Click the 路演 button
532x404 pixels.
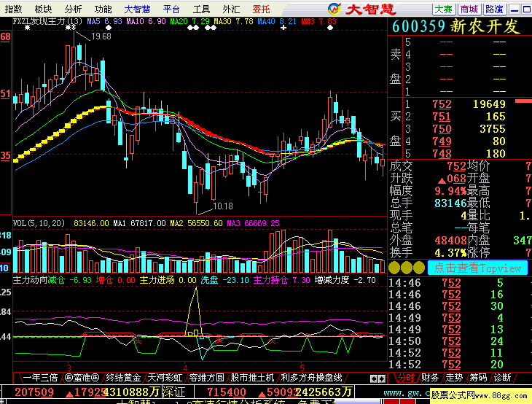coord(494,9)
